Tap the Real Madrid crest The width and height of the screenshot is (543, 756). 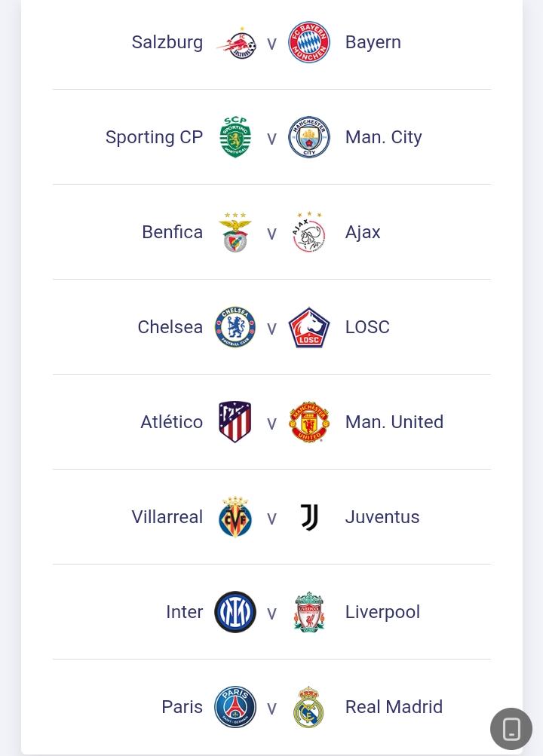click(309, 707)
